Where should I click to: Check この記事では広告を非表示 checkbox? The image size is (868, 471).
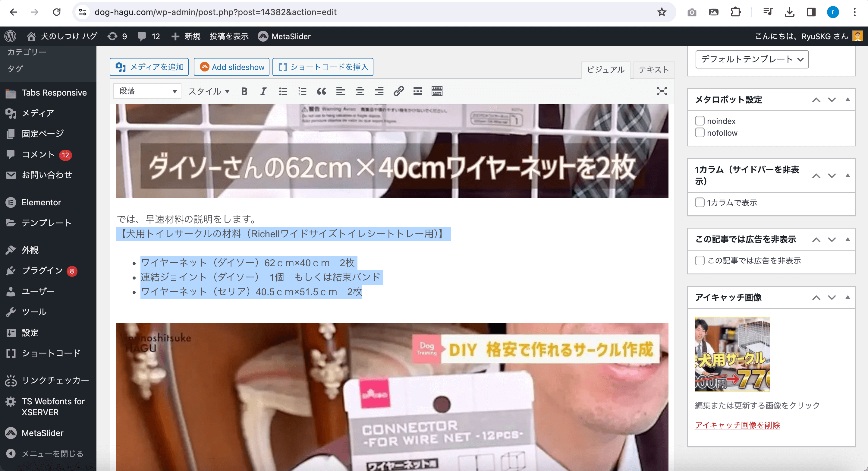click(x=700, y=261)
